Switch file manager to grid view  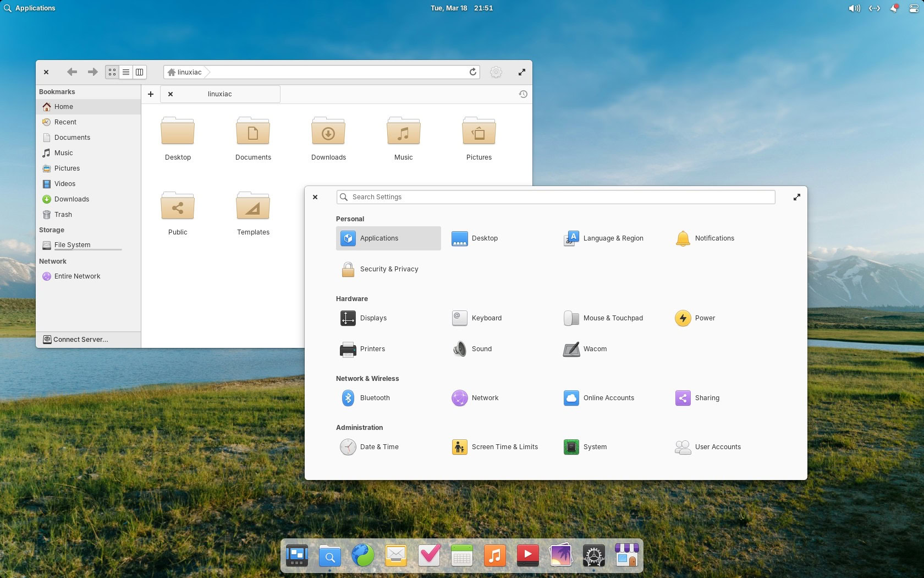tap(112, 72)
